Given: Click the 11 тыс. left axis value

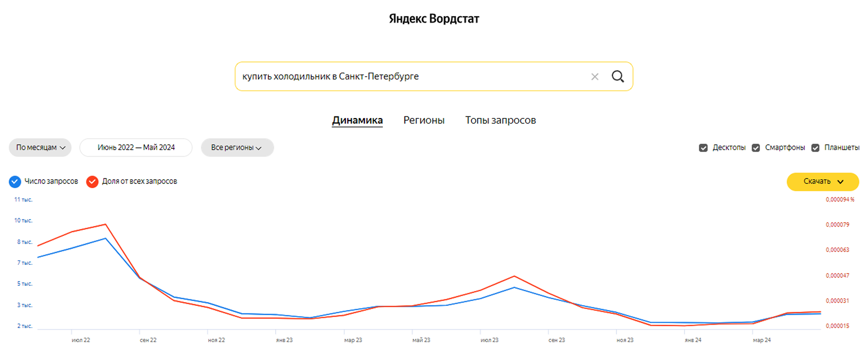Looking at the screenshot, I should pos(23,200).
